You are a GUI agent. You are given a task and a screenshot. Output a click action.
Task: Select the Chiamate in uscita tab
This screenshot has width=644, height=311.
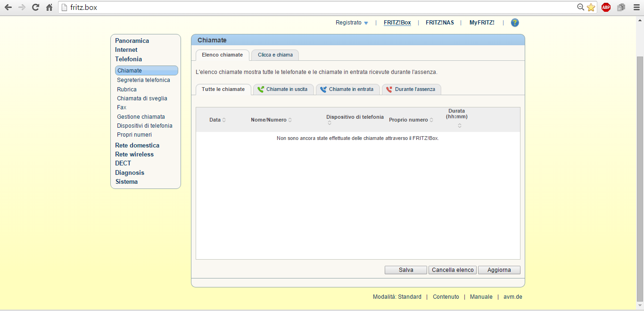coord(283,90)
